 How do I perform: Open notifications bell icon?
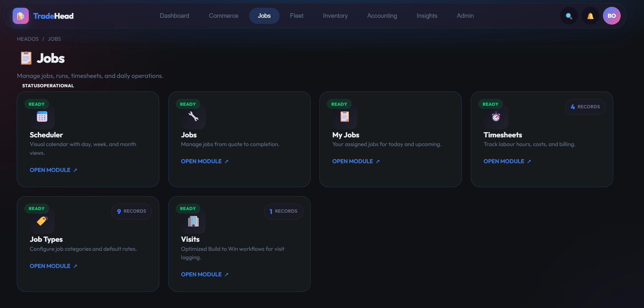pos(590,16)
